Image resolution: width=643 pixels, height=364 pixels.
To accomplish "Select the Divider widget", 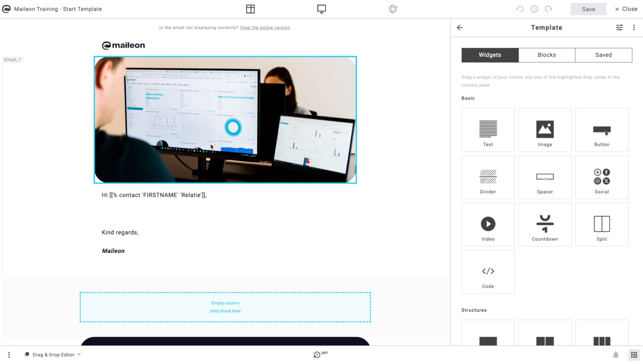I will click(x=488, y=177).
